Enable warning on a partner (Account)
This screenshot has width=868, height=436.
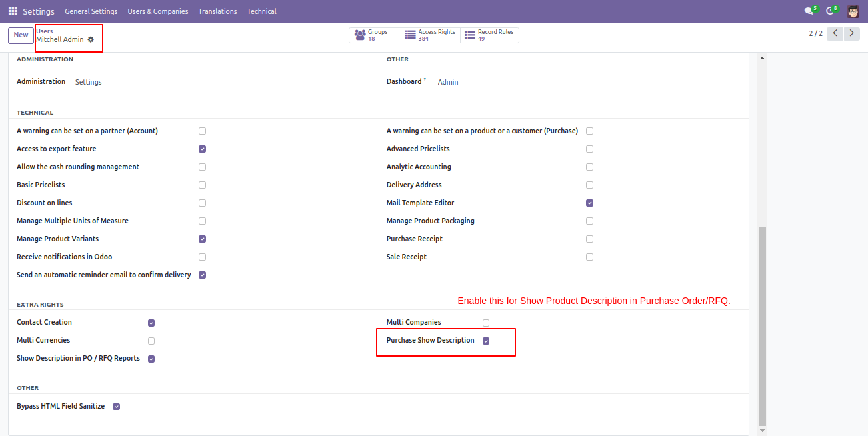[x=202, y=131]
